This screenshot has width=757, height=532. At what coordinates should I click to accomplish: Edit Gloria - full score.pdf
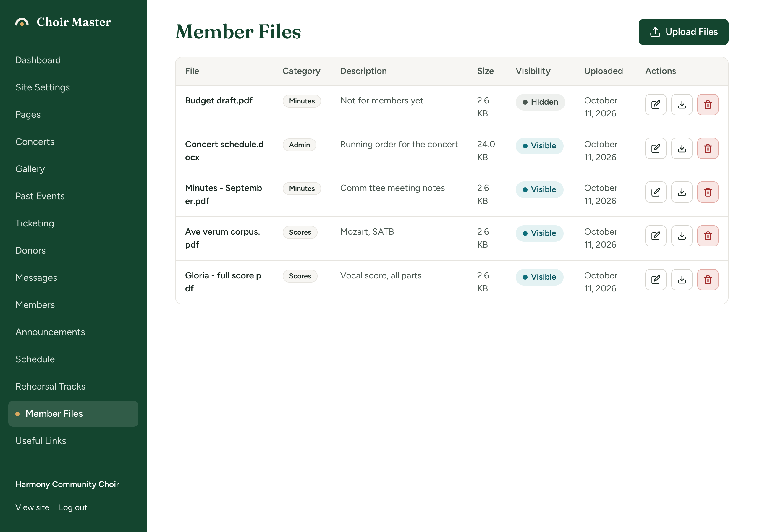click(656, 280)
